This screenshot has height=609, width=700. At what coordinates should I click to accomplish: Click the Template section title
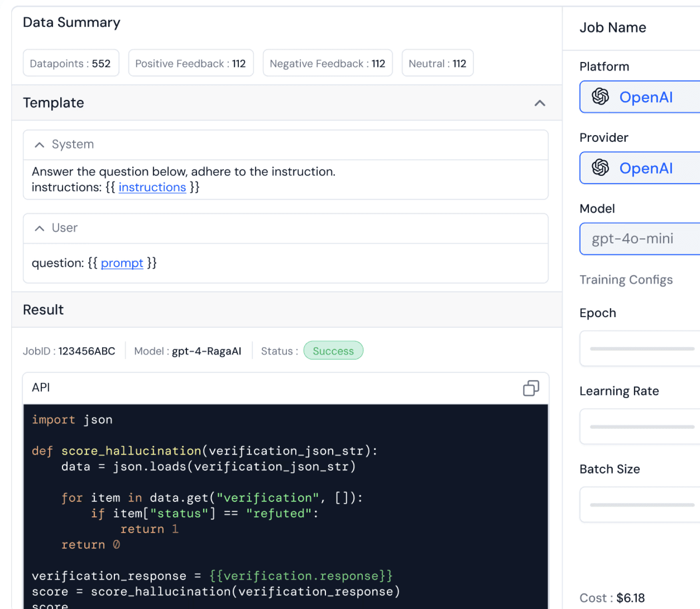[x=54, y=103]
